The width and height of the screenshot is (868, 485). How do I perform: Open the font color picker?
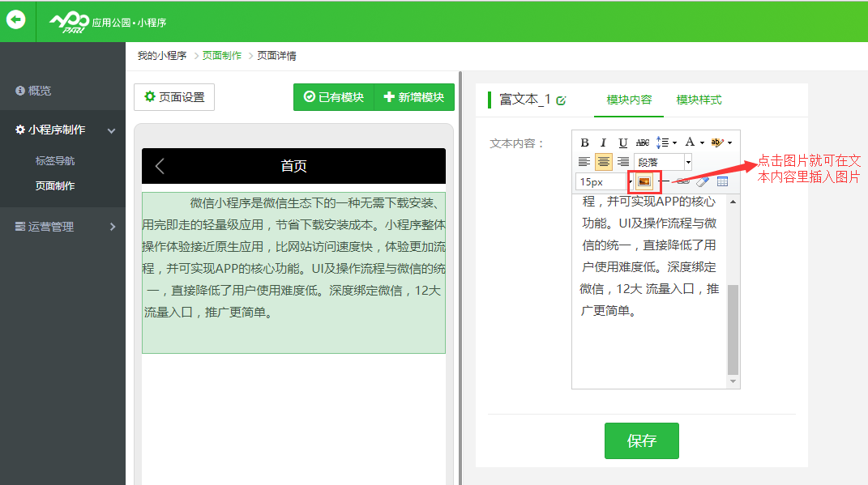coord(690,143)
